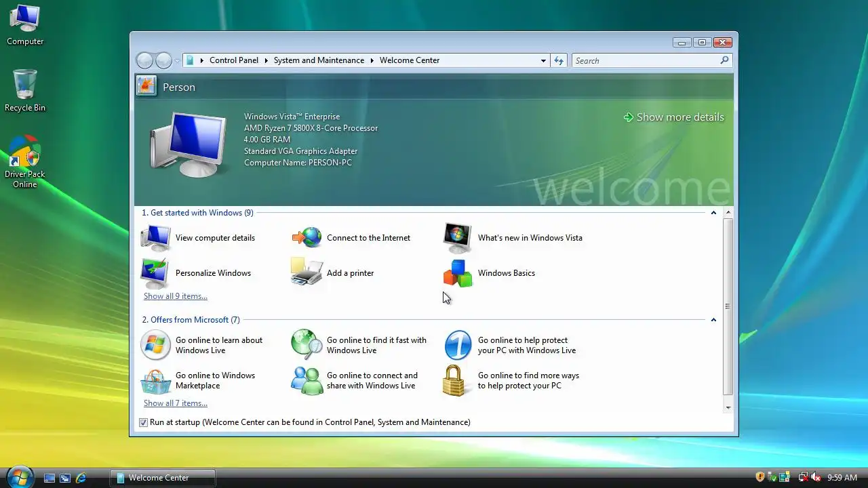
Task: Open the Windows Basics cubes icon
Action: pos(458,273)
